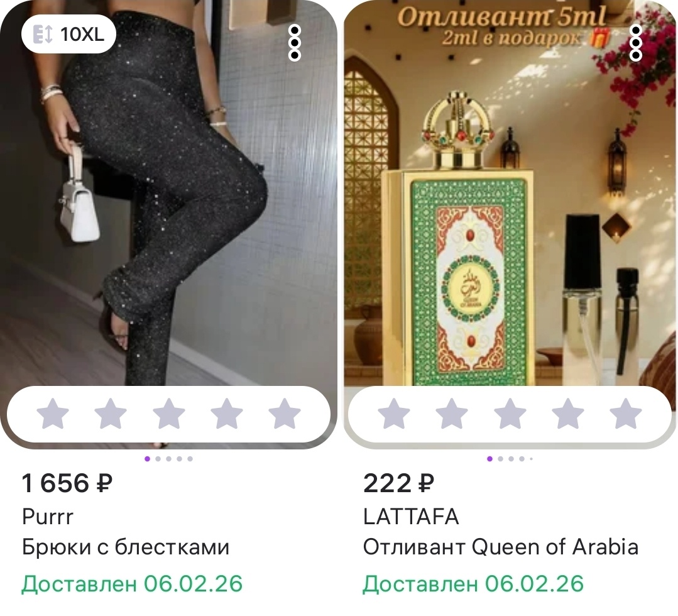Viewport: 678px width, 616px height.
Task: Tap the 10XL size badge
Action: 68,34
